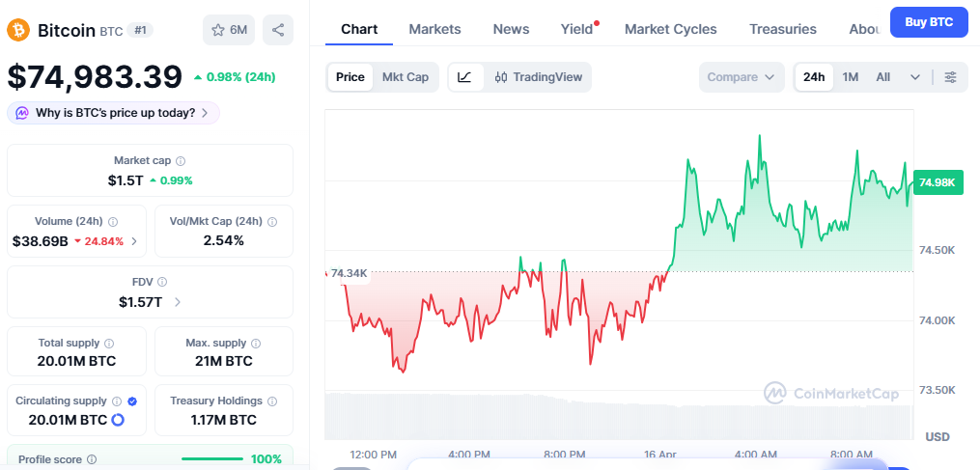Click the 21M BTC max supply value
The height and width of the screenshot is (470, 980).
tap(224, 361)
